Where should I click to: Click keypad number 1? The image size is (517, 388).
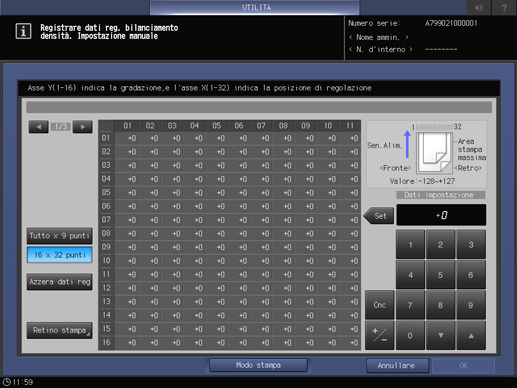tap(410, 245)
